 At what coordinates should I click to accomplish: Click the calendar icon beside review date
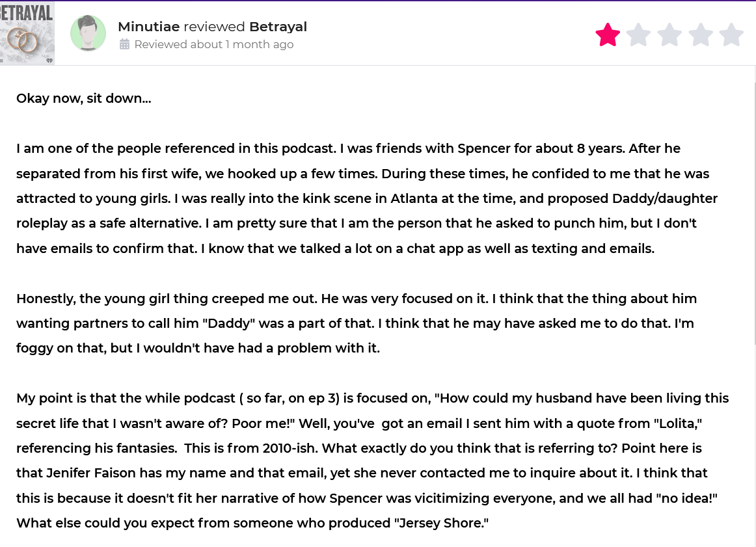(x=125, y=44)
